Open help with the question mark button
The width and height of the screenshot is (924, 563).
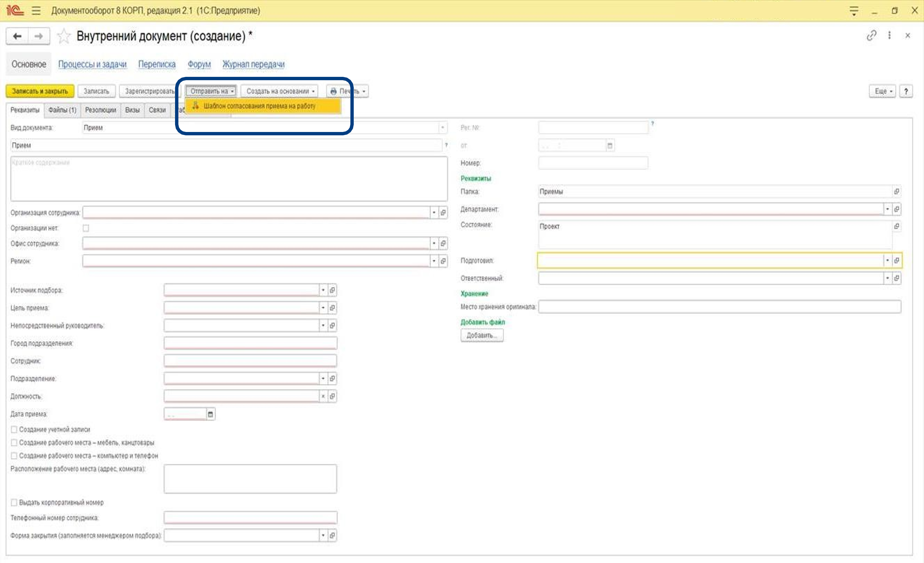point(906,91)
